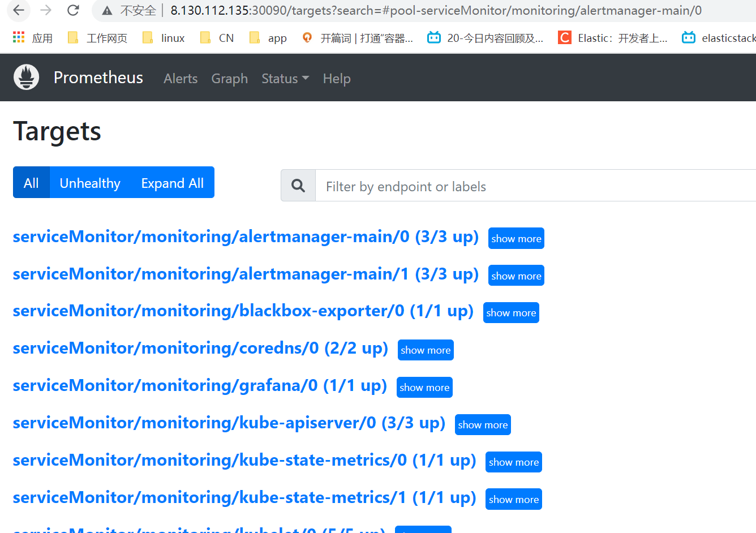Open the alertmanager-main/1 target pool link
The height and width of the screenshot is (533, 756).
246,274
